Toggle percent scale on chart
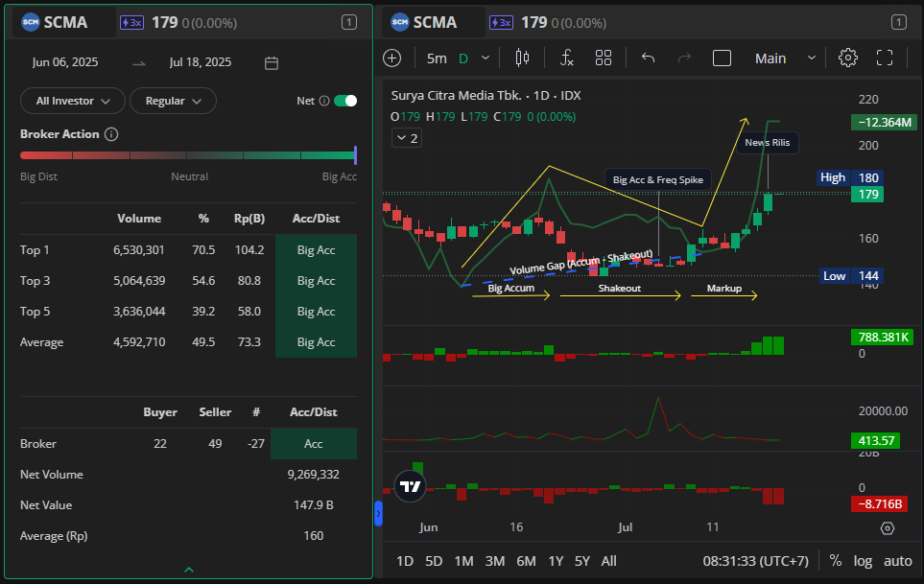924x584 pixels. pyautogui.click(x=836, y=561)
